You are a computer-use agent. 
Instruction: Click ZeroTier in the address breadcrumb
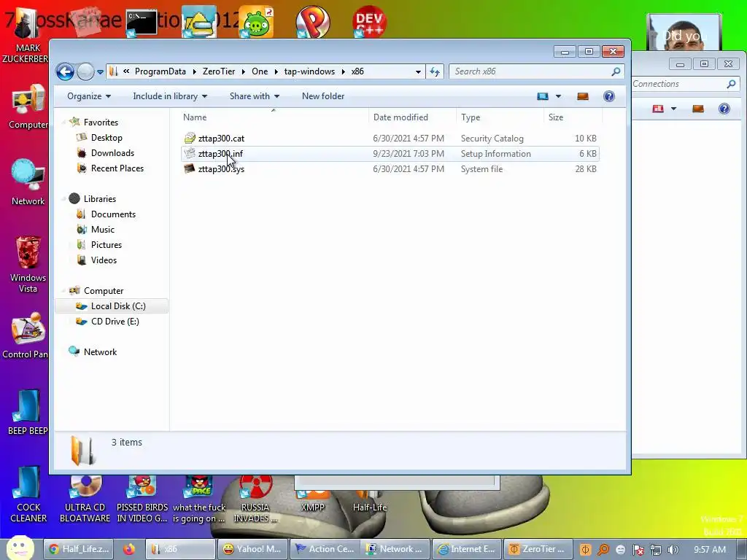tap(219, 71)
